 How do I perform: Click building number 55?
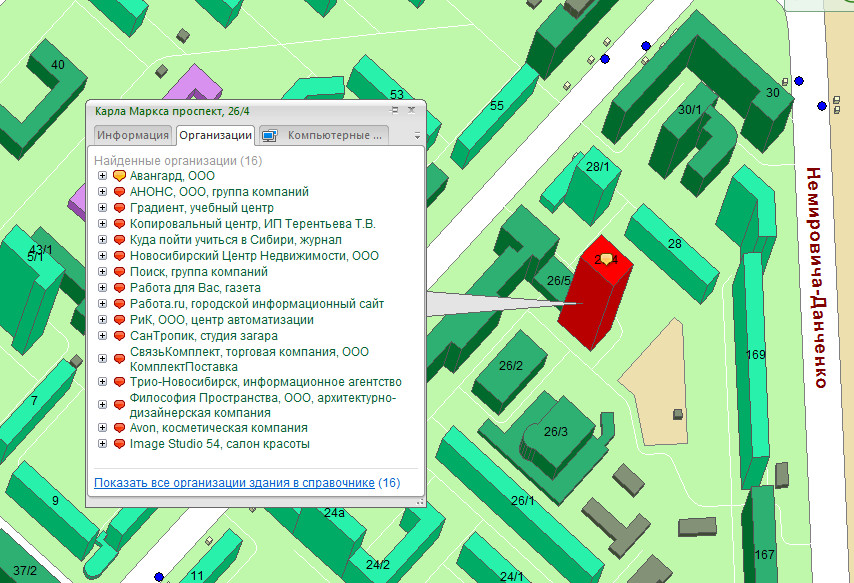(497, 105)
